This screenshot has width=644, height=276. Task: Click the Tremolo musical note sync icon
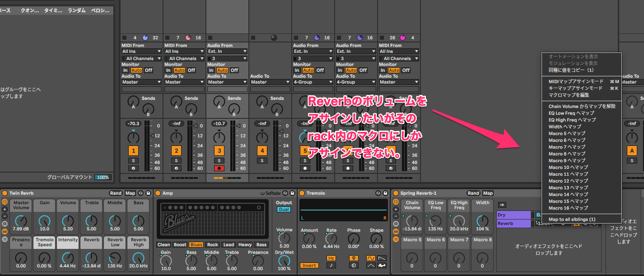click(x=331, y=266)
